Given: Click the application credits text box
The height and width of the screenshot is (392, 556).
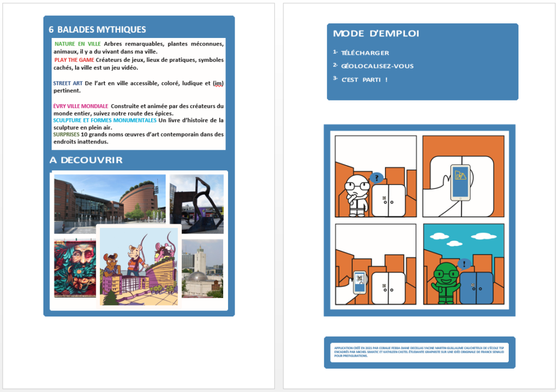Looking at the screenshot, I should point(419,352).
